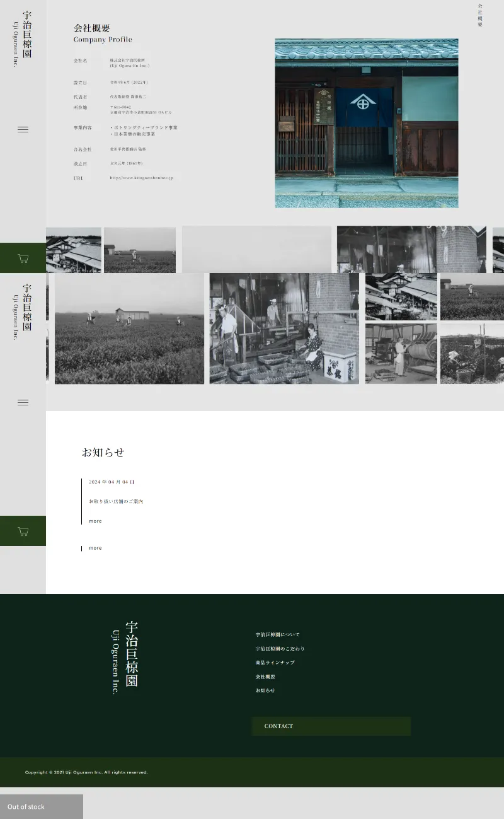Image resolution: width=504 pixels, height=819 pixels.
Task: Click the large photo of factory workers with baskets
Action: pos(284,328)
